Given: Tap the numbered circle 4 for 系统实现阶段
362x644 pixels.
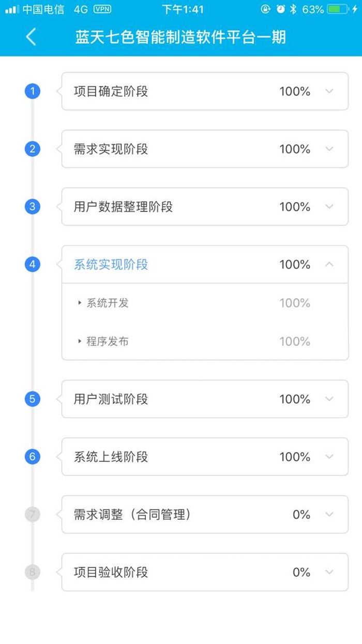Looking at the screenshot, I should point(32,264).
